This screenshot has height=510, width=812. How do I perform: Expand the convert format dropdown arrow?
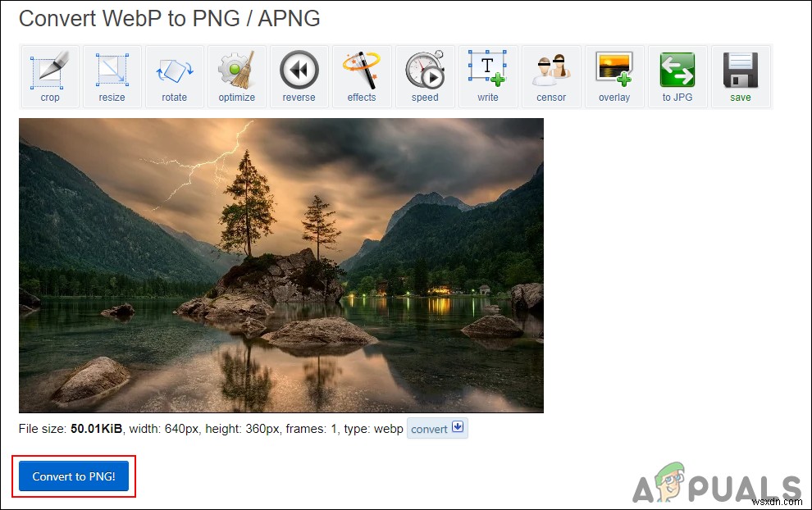click(x=458, y=427)
